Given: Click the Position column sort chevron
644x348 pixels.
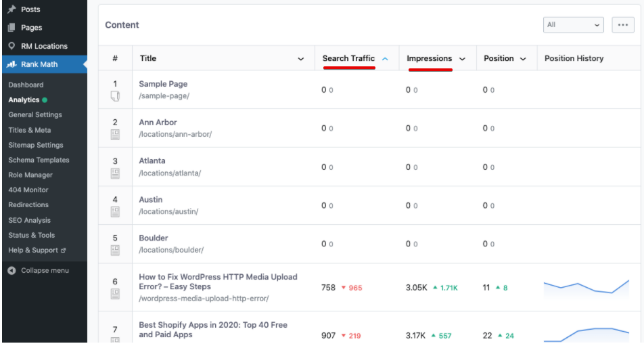Looking at the screenshot, I should click(523, 59).
